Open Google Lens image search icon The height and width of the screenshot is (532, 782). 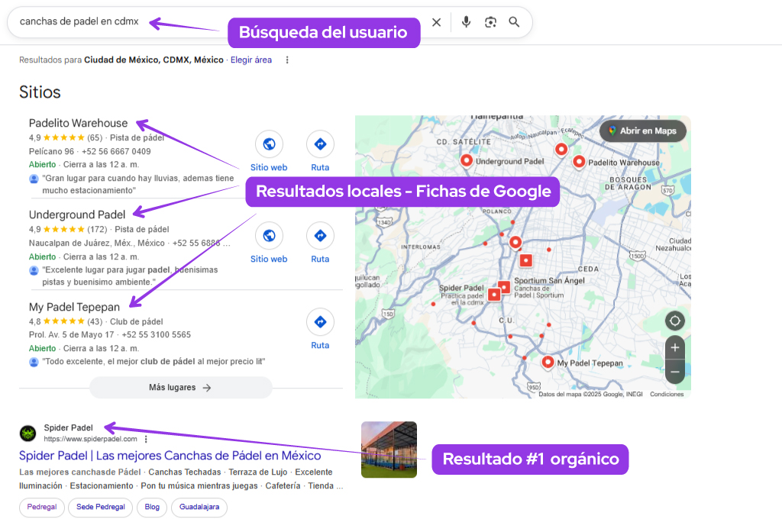(490, 22)
